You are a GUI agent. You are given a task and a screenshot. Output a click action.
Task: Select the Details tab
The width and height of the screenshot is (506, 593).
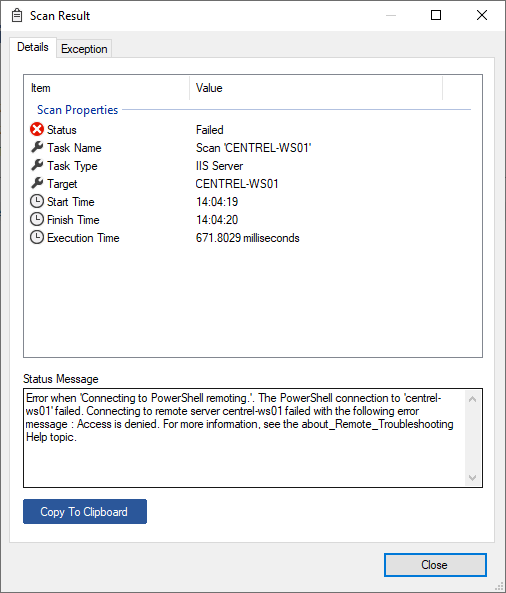pyautogui.click(x=33, y=47)
